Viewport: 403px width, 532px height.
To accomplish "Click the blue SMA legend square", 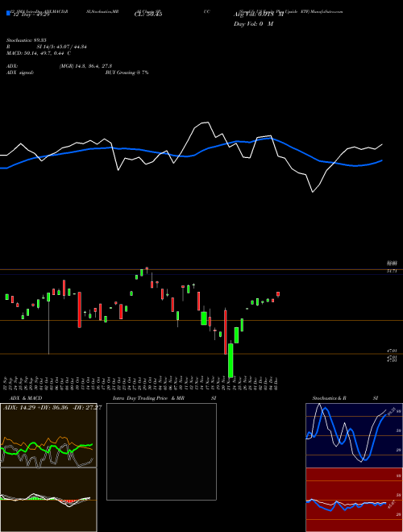I will [x=8, y=14].
